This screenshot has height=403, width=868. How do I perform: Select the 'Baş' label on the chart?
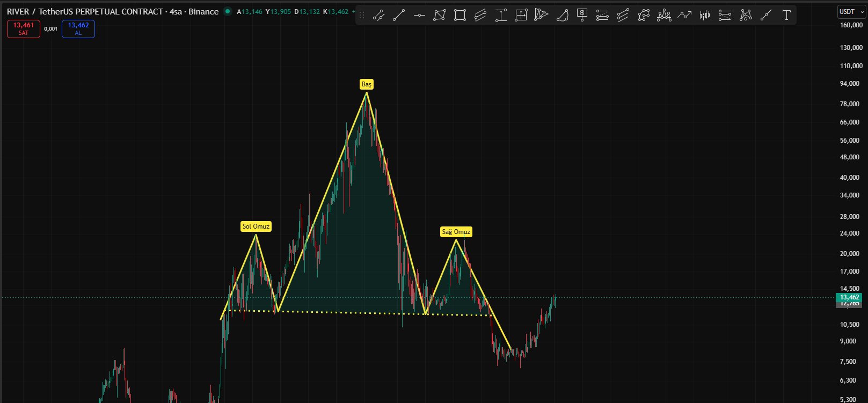click(x=367, y=84)
